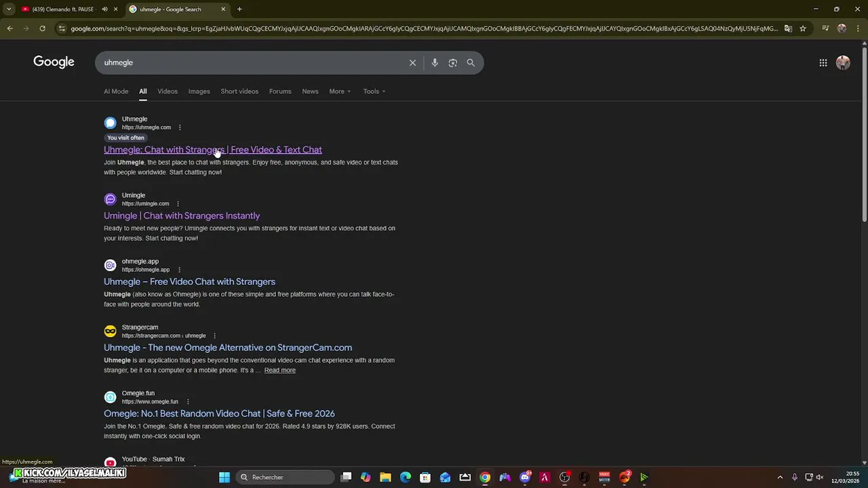
Task: Expand the tab search dropdown arrow
Action: (x=9, y=9)
